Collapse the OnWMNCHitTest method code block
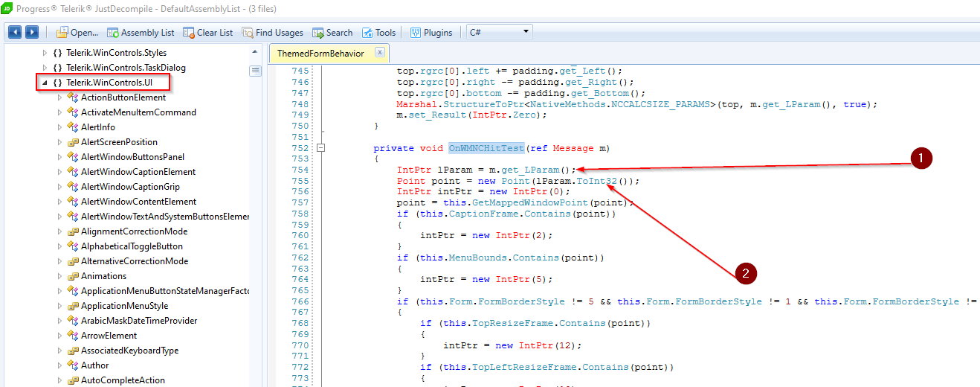The width and height of the screenshot is (980, 387). (320, 148)
